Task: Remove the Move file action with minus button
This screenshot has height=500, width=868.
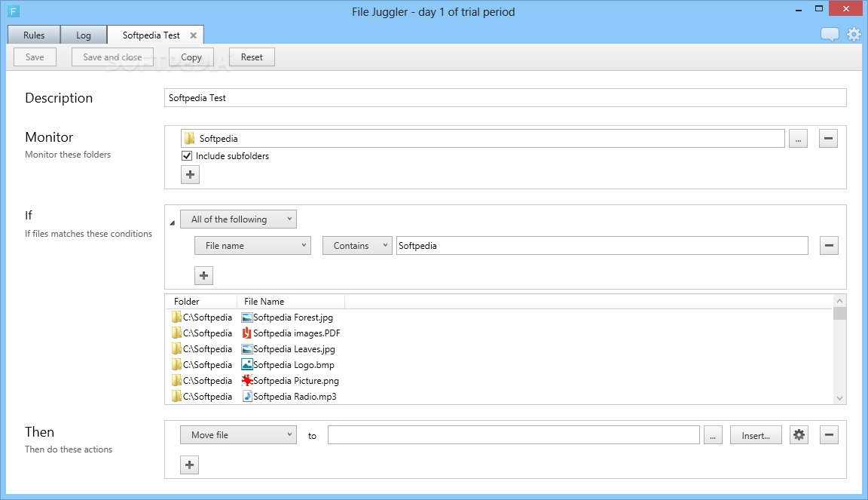Action: (x=829, y=435)
